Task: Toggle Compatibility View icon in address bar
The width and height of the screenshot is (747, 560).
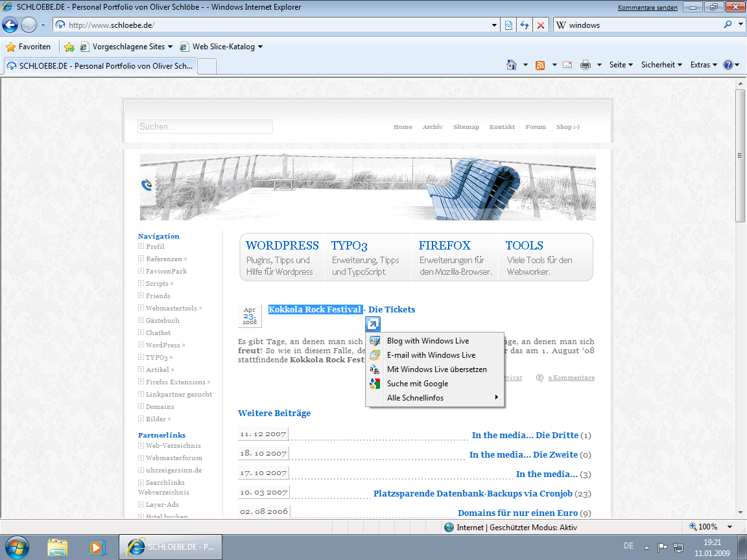Action: (x=508, y=25)
